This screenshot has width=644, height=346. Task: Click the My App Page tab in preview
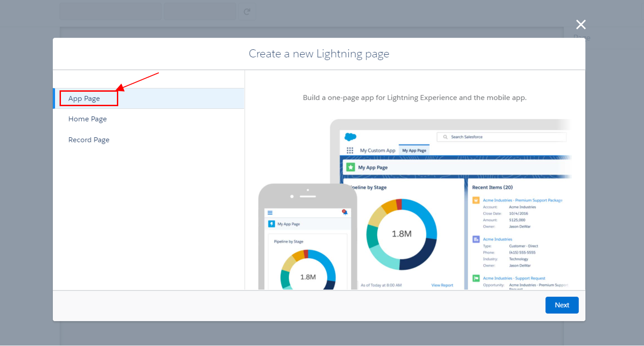414,150
